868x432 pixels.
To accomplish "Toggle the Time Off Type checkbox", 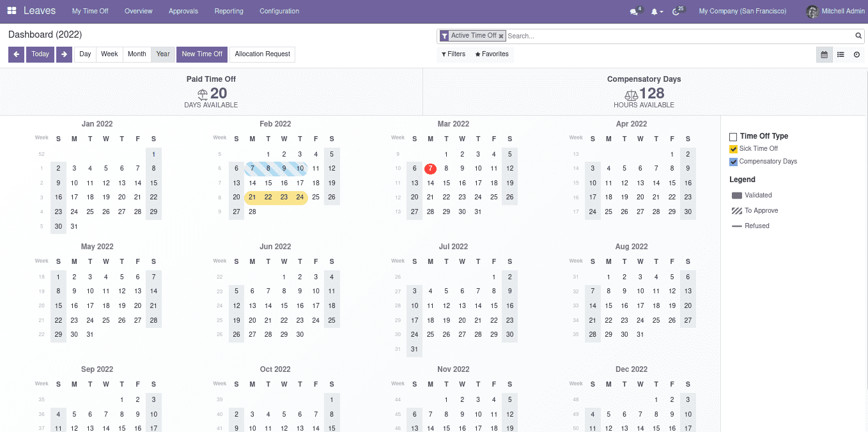I will click(x=733, y=137).
